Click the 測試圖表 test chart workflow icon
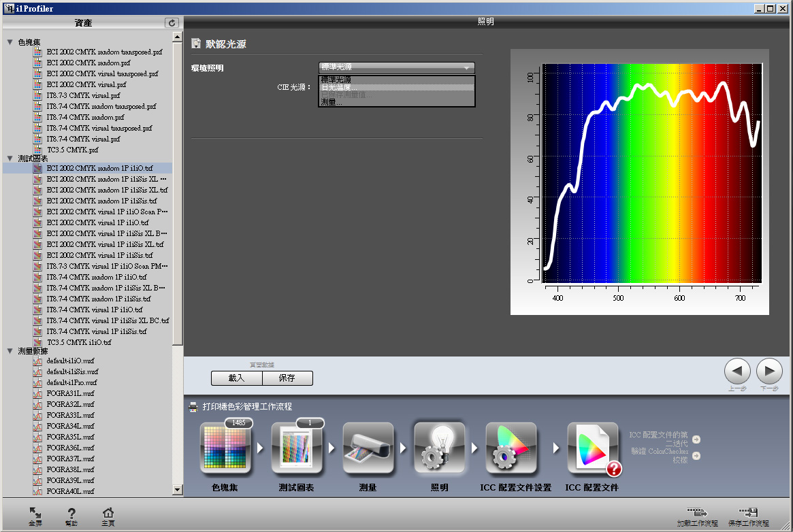793x532 pixels. pyautogui.click(x=296, y=448)
